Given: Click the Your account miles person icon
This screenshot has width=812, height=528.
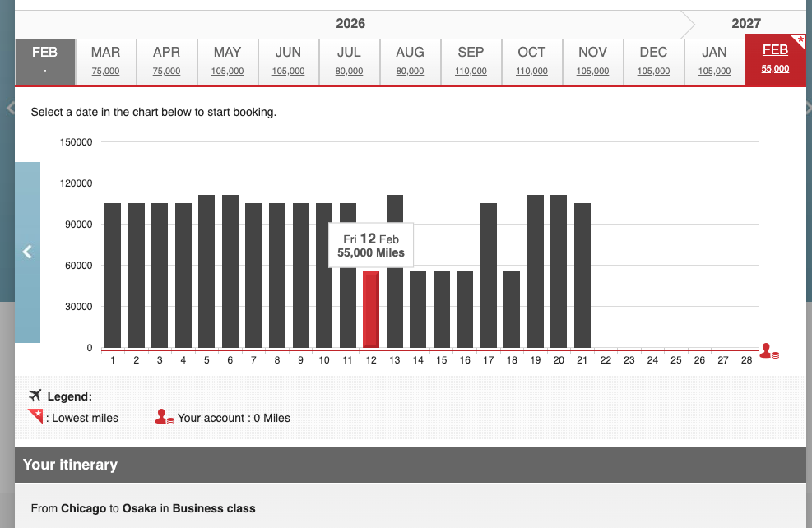Looking at the screenshot, I should [x=161, y=416].
